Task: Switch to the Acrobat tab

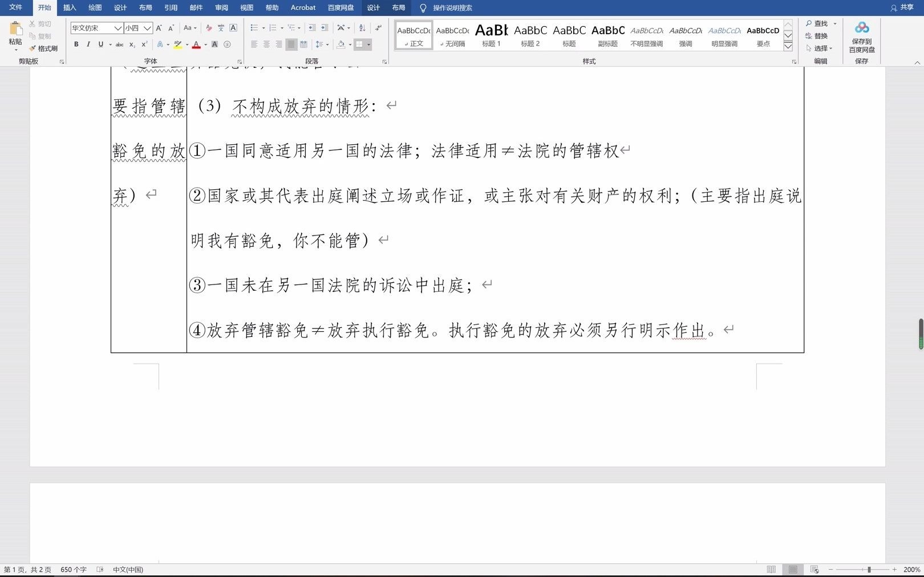Action: point(303,7)
